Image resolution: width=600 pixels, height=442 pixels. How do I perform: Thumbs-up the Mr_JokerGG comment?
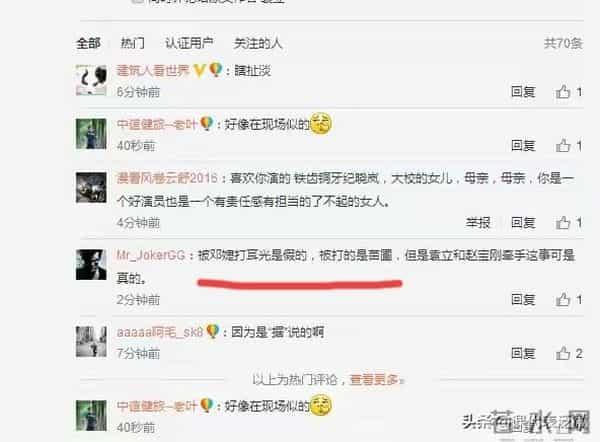pos(563,300)
